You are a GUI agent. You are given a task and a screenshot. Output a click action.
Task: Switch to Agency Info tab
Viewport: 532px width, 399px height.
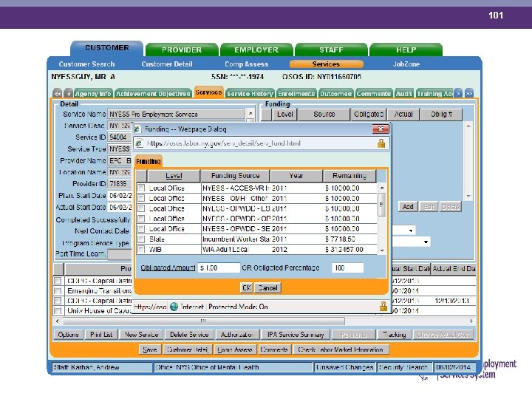click(x=93, y=94)
